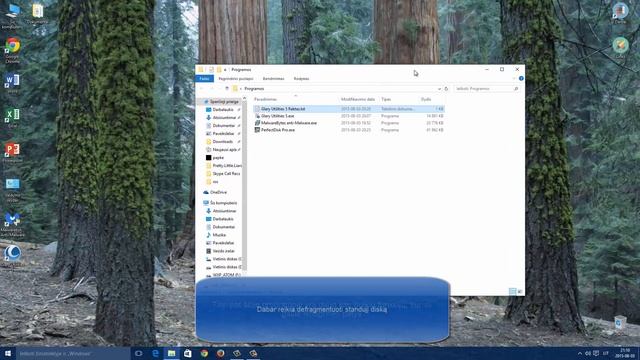Open the blue Help icon
Image resolution: width=640 pixels, height=360 pixels.
click(x=521, y=78)
